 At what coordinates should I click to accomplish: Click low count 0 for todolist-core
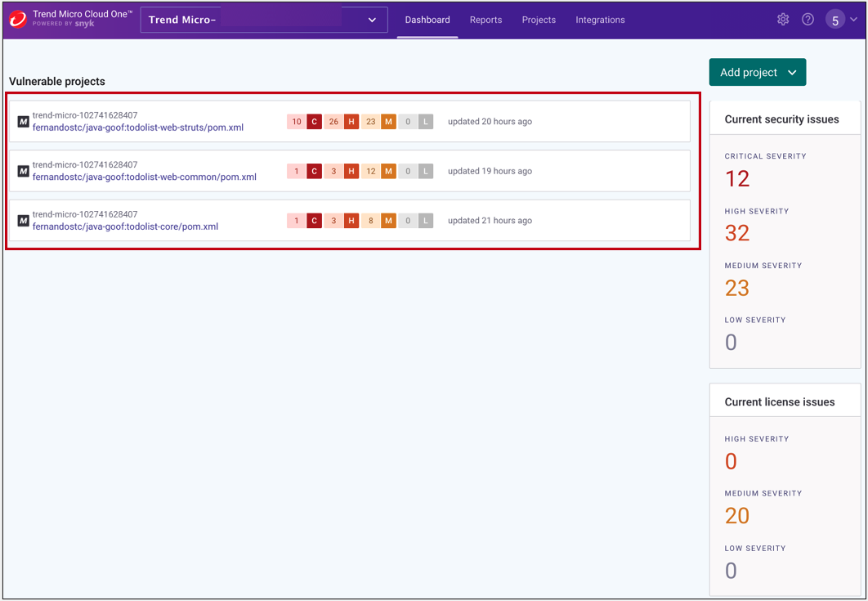pyautogui.click(x=408, y=221)
